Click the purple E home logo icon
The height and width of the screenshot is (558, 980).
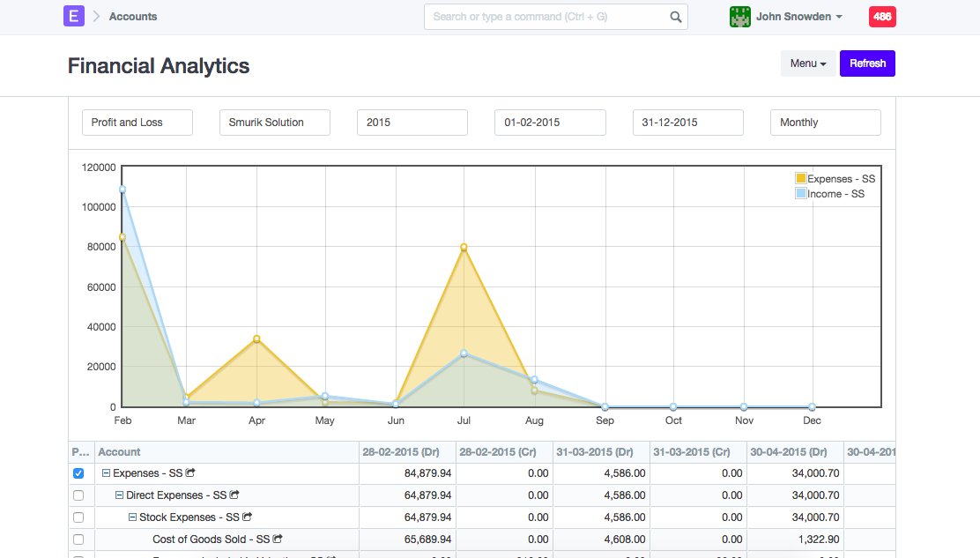[74, 16]
